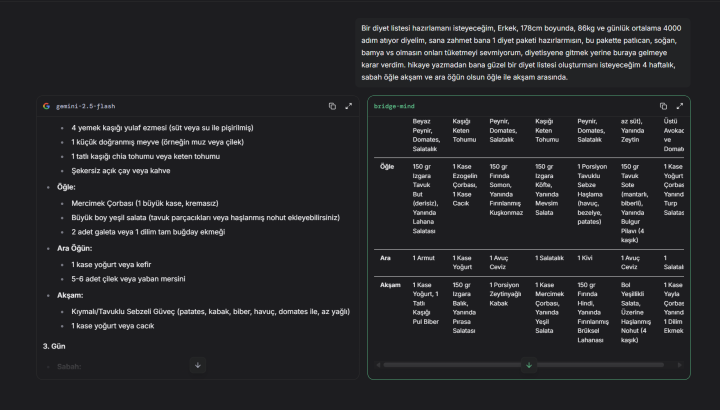Expand the gemini-2.5-flash panel to fullscreen
This screenshot has width=720, height=410.
(x=348, y=106)
